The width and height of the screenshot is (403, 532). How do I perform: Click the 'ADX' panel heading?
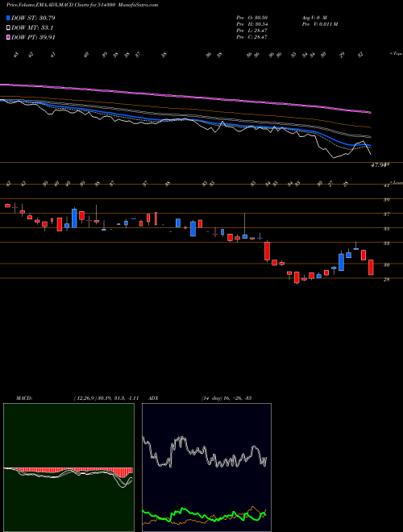(x=153, y=398)
